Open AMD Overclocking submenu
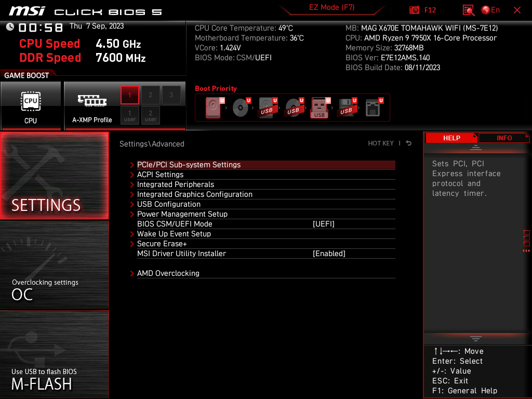 tap(266, 273)
